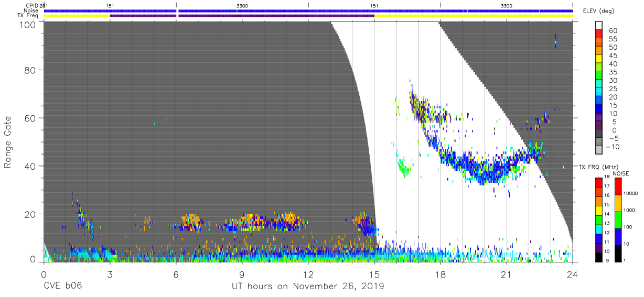The height and width of the screenshot is (297, 644).
Task: Click the blue Noise strip above the plot
Action: [308, 10]
